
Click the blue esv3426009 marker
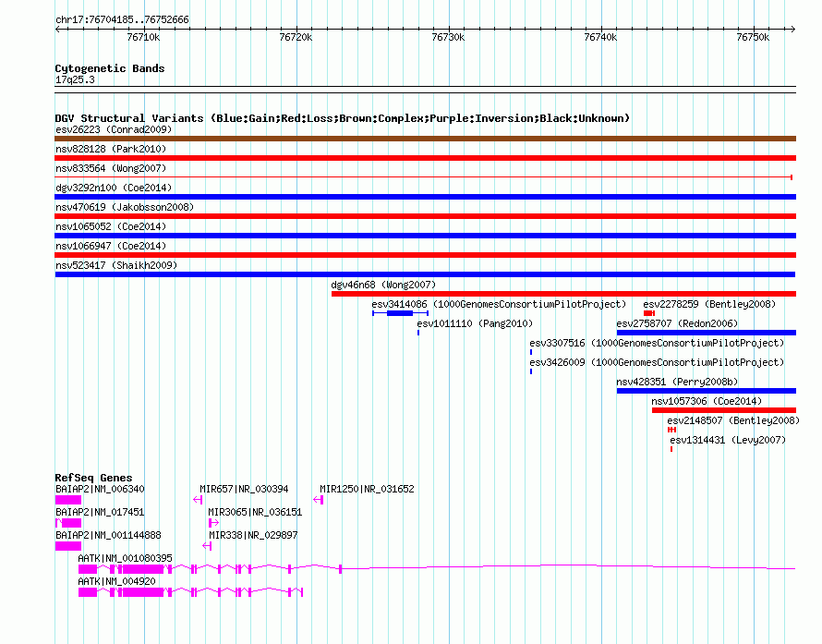point(531,371)
